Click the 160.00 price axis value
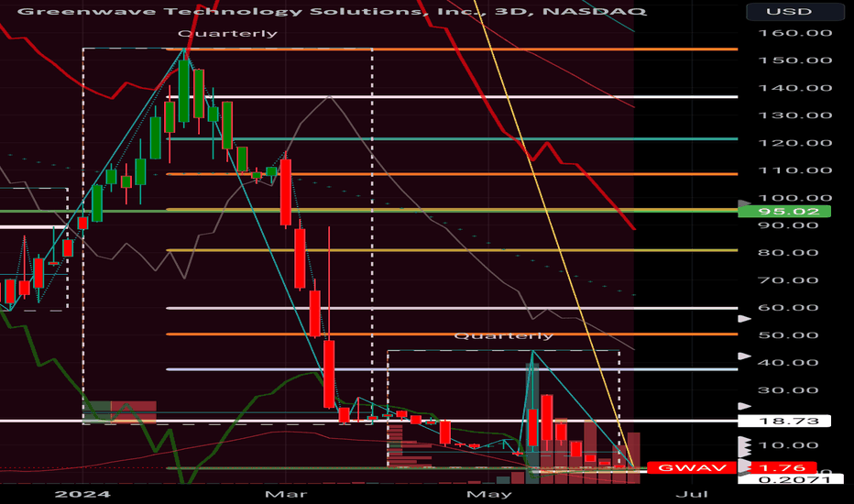The height and width of the screenshot is (504, 854). click(x=795, y=33)
